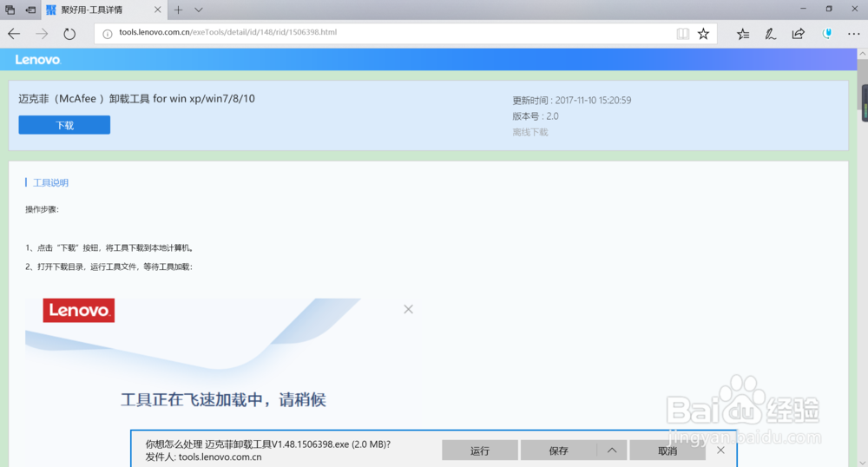Click the share page icon
The image size is (868, 467).
[798, 34]
